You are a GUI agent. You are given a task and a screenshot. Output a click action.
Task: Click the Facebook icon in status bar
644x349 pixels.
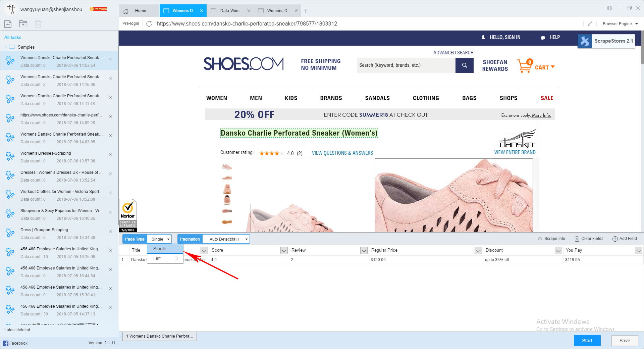[6, 343]
